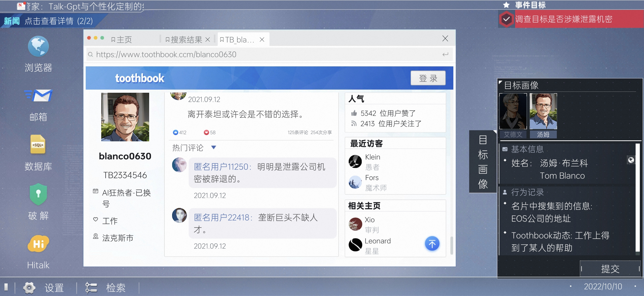This screenshot has width=644, height=296.
Task: Click the checkmark hexagon objective icon
Action: tap(506, 19)
